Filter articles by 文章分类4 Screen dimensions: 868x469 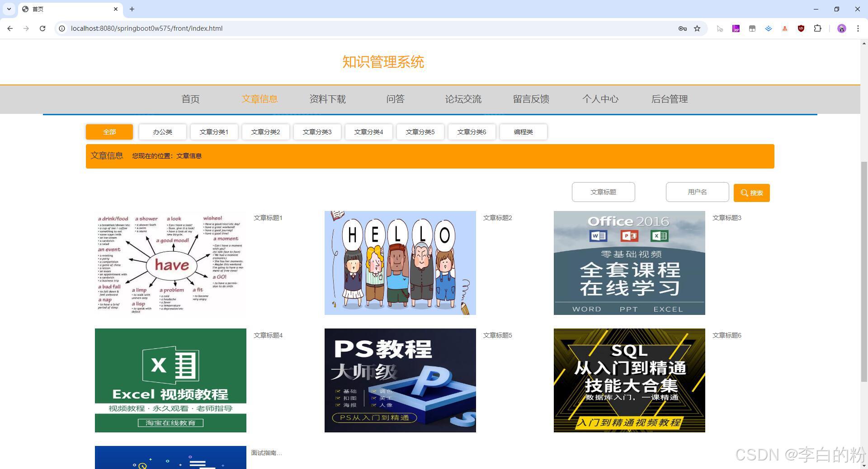368,132
